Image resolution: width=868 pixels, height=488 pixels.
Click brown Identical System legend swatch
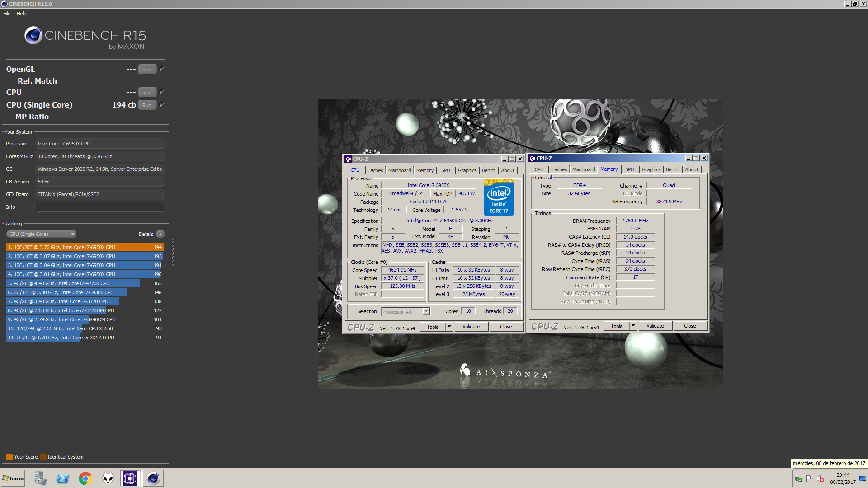tap(43, 456)
